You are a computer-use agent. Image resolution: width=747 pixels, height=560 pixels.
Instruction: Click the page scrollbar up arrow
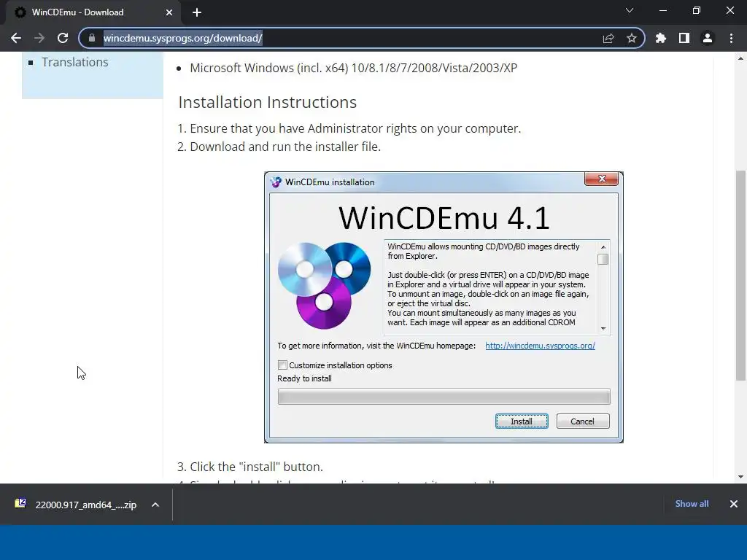pyautogui.click(x=740, y=59)
